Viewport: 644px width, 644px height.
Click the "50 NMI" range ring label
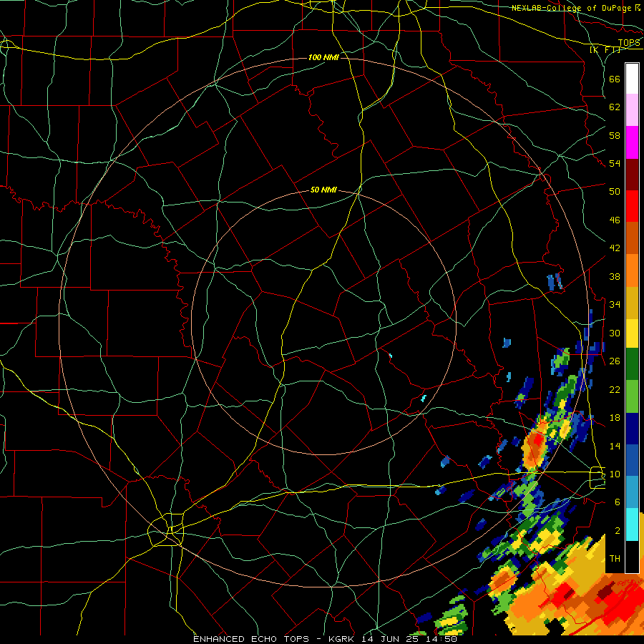[323, 190]
